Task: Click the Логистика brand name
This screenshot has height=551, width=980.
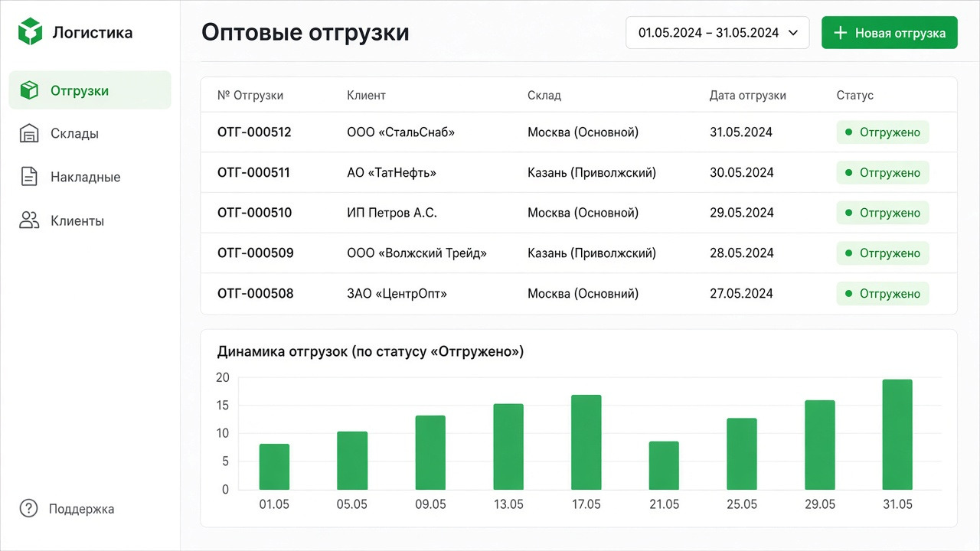Action: [x=92, y=32]
